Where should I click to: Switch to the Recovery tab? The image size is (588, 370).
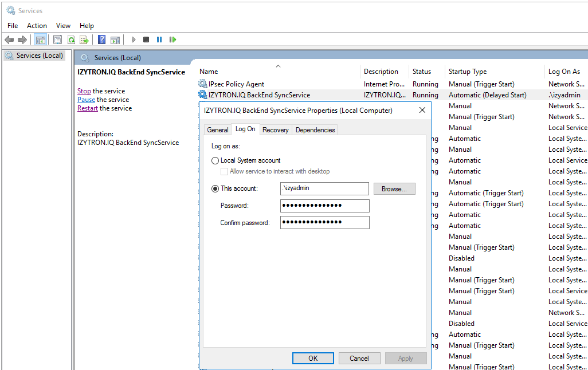[276, 129]
